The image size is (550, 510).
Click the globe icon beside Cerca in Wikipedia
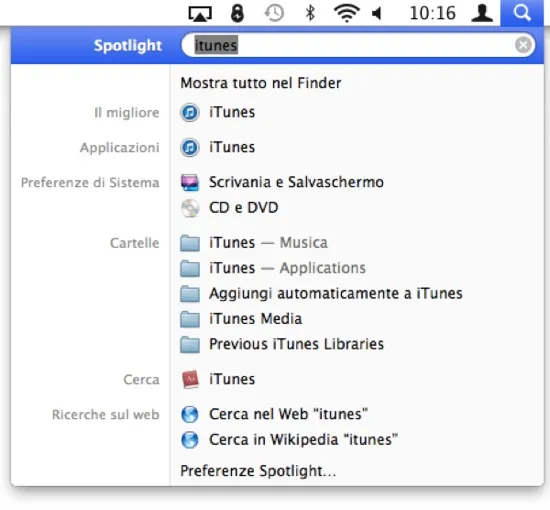(190, 440)
